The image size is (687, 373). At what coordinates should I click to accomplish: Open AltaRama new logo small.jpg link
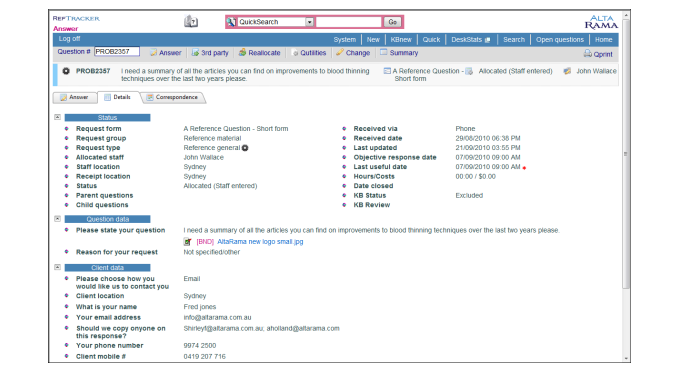click(x=260, y=242)
